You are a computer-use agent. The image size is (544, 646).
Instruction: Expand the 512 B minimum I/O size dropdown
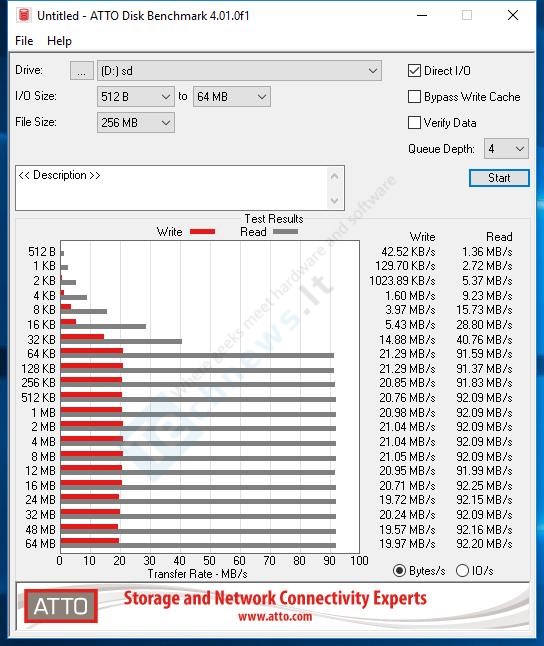[x=136, y=97]
